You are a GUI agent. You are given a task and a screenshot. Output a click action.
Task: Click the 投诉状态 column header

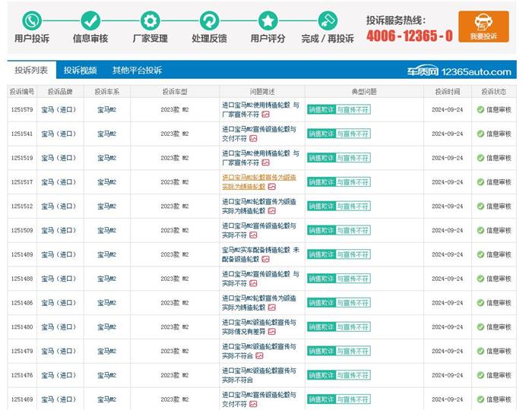[x=494, y=91]
